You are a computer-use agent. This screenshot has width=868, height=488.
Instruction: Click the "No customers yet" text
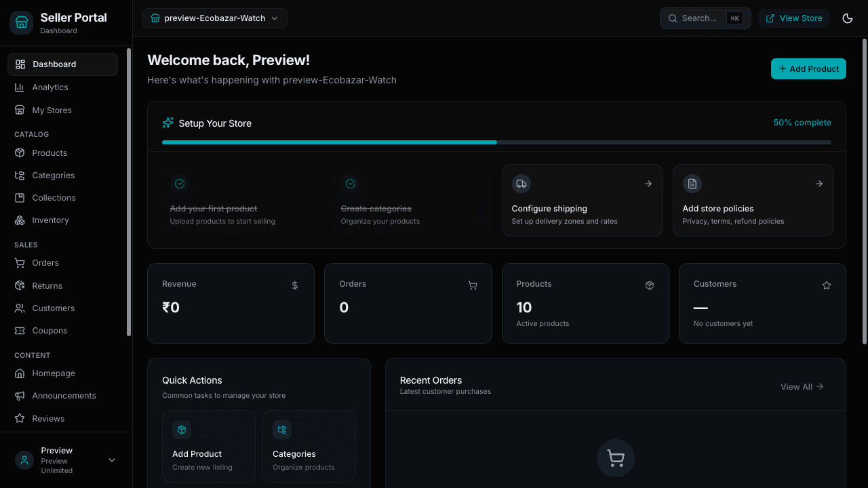[723, 323]
